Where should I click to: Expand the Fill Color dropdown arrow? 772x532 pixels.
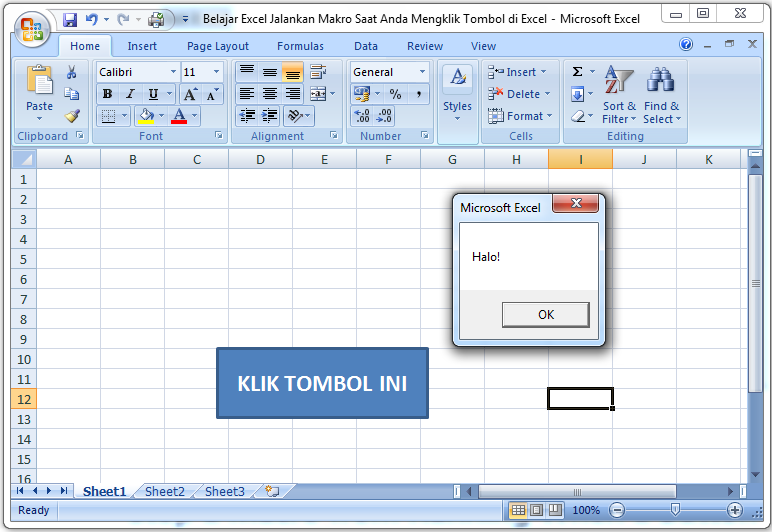click(x=161, y=116)
